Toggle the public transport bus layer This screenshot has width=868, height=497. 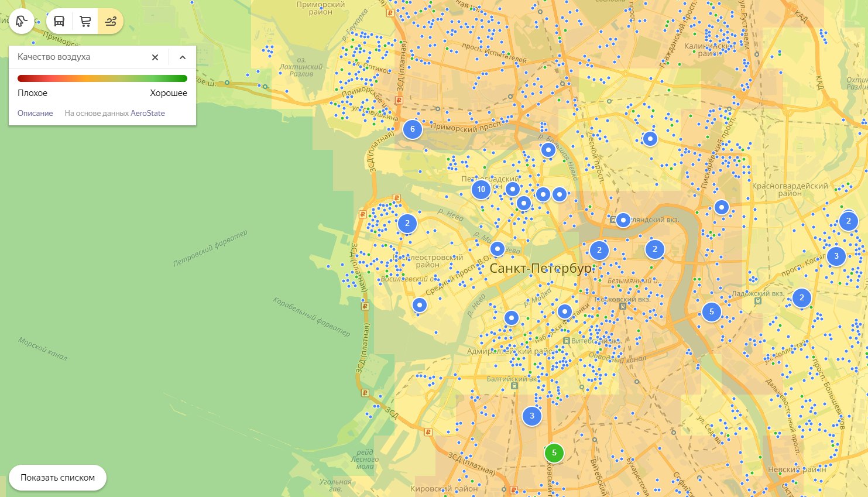pyautogui.click(x=59, y=22)
